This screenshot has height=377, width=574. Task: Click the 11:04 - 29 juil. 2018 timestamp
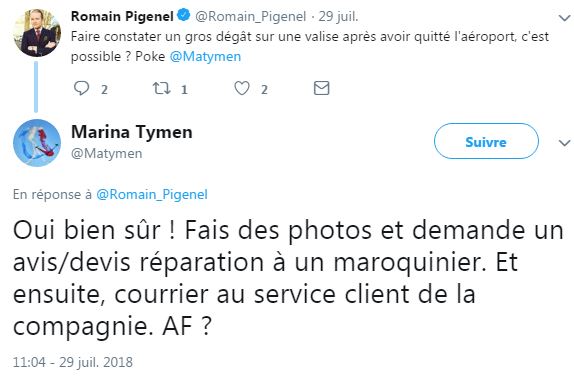[x=73, y=362]
